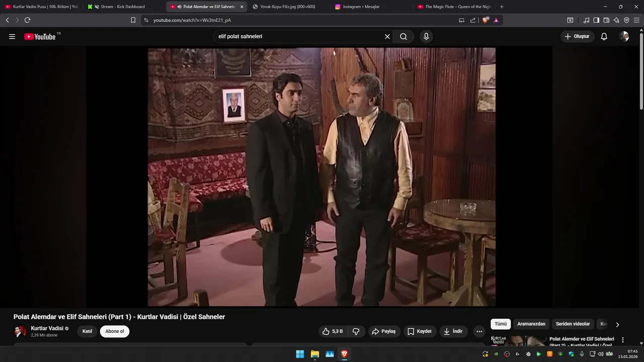The image size is (644, 362).
Task: Click Oluştur create button
Action: pos(577,37)
